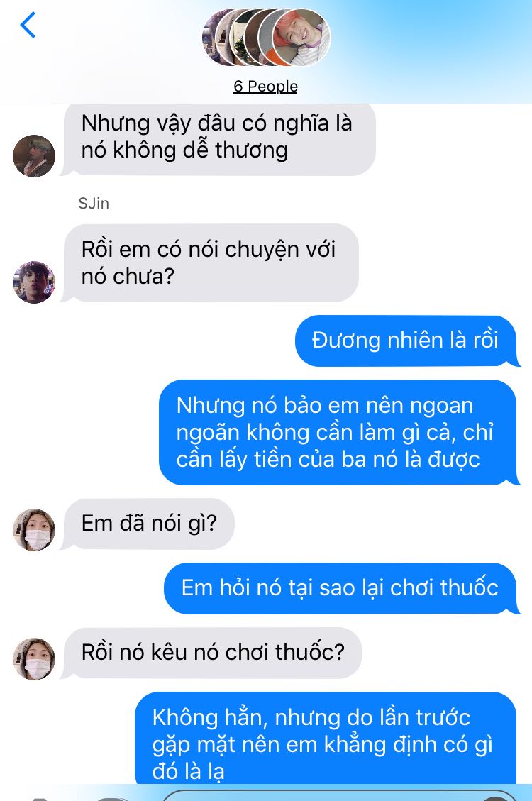
Task: Select message 'Nhưng vậy đâu có nghĩa là nó không dễ thương'
Action: click(218, 138)
